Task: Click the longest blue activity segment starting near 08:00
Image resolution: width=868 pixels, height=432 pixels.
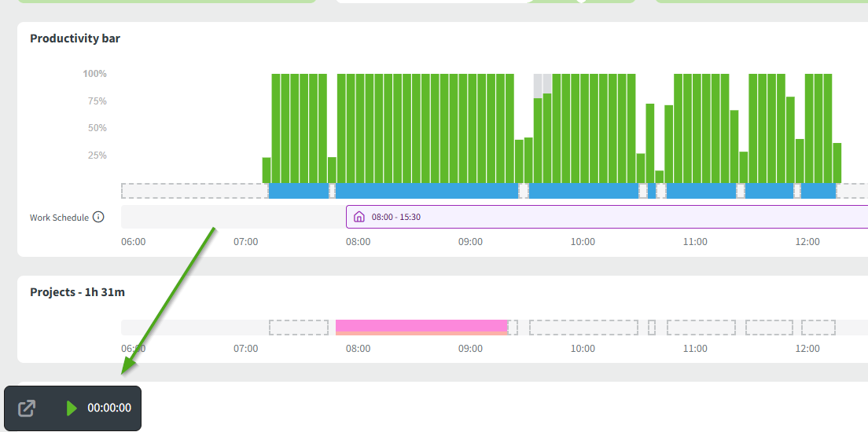Action: click(x=427, y=191)
